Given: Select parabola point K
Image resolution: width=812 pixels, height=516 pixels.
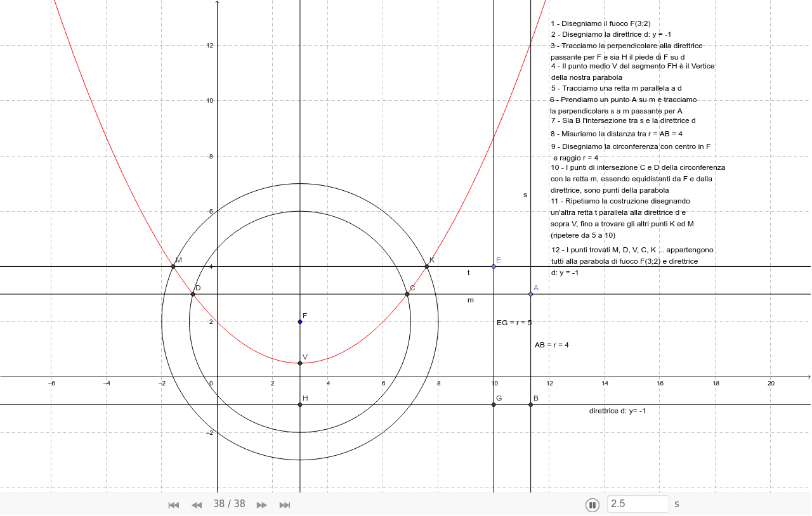Looking at the screenshot, I should tap(426, 267).
